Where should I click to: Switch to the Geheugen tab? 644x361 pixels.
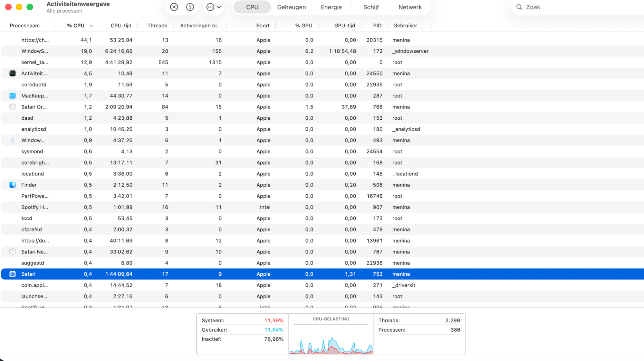(x=291, y=7)
